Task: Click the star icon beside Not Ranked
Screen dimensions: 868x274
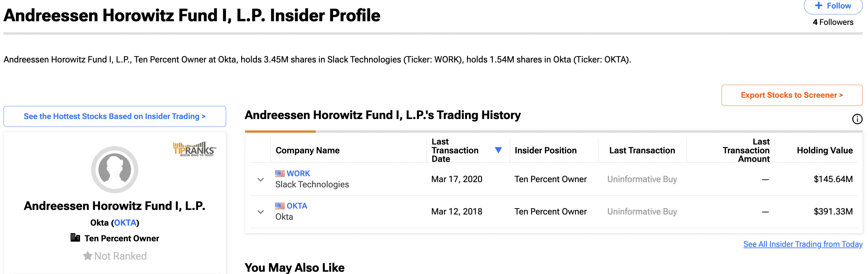Action: tap(88, 256)
